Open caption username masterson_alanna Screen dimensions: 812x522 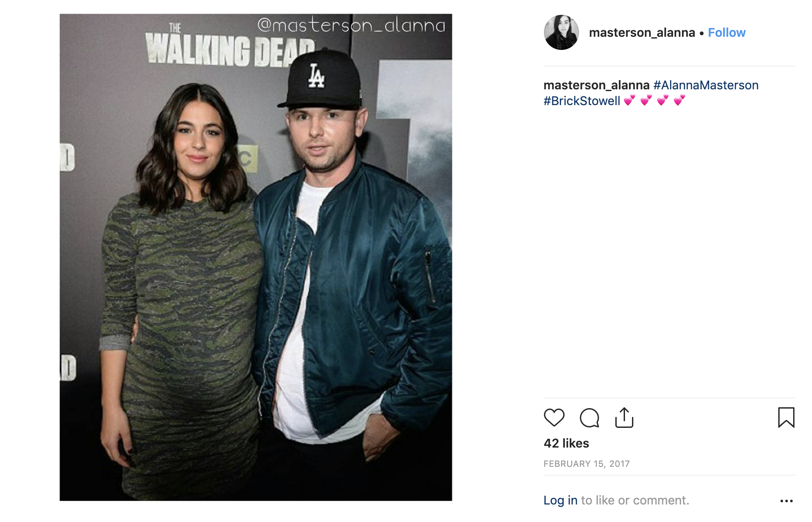click(597, 85)
